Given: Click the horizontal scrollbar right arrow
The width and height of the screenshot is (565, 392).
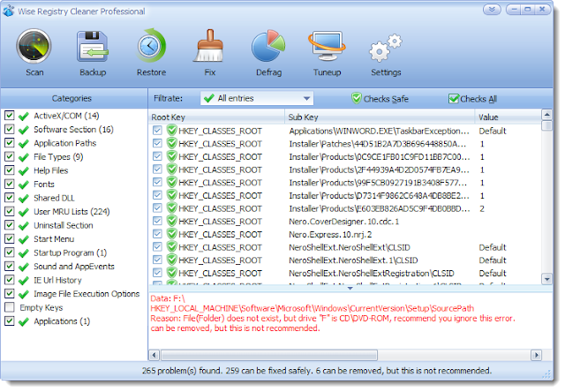Looking at the screenshot, I should pyautogui.click(x=536, y=355).
